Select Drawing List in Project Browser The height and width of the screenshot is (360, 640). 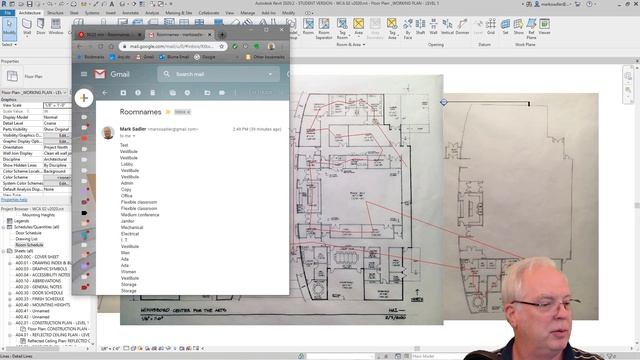(x=27, y=239)
